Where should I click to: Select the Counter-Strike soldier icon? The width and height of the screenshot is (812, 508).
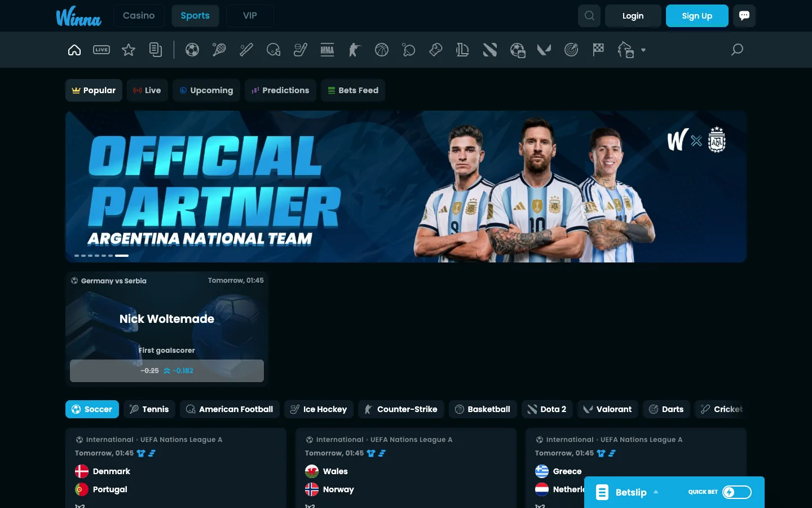[355, 50]
